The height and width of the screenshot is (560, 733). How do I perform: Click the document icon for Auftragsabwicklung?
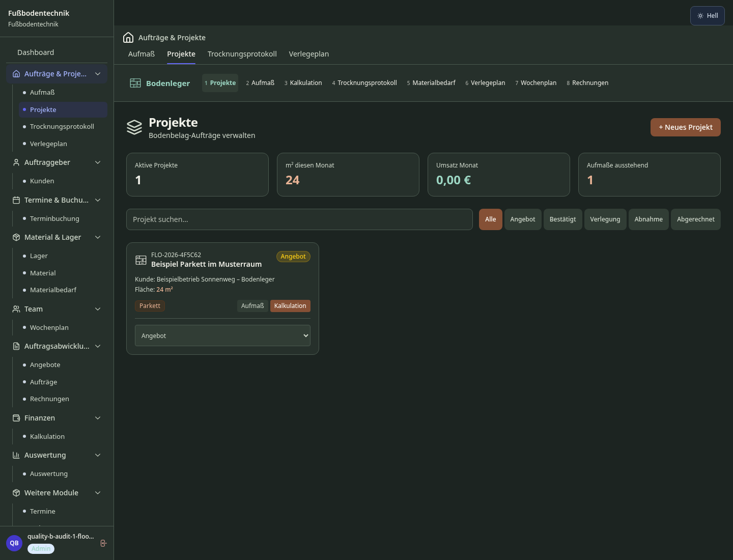pos(16,346)
